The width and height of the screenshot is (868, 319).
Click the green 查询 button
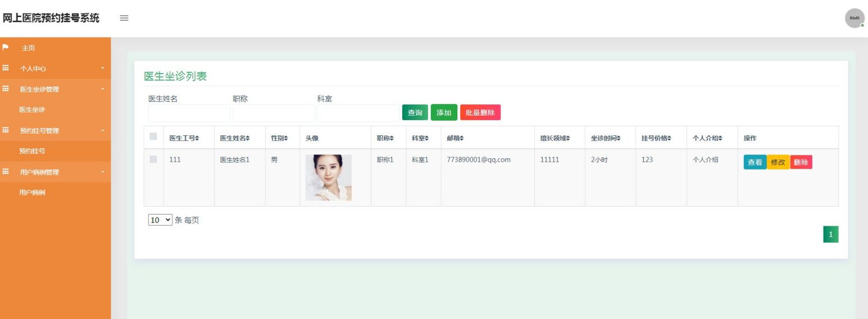(x=415, y=112)
